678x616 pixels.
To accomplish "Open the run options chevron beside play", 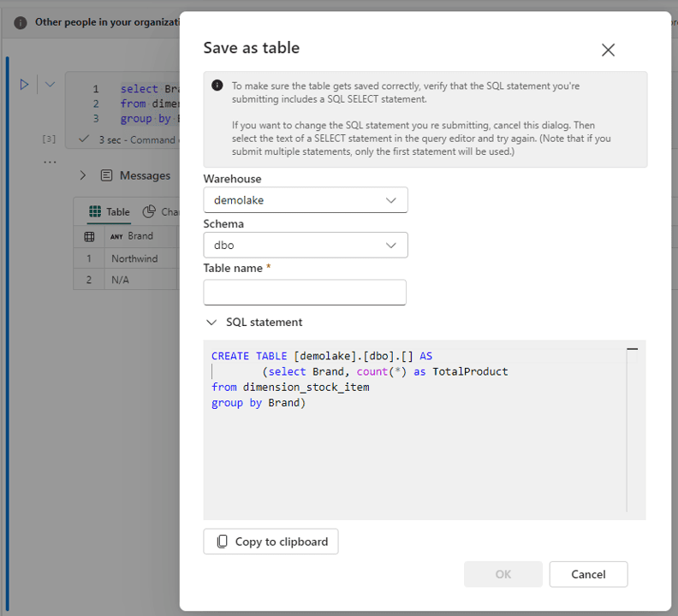I will [51, 85].
